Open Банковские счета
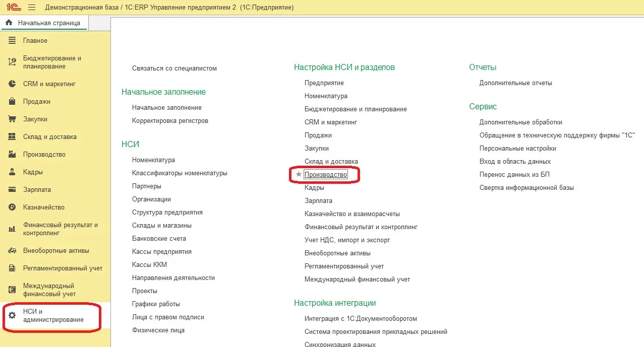The height and width of the screenshot is (347, 644). pos(159,238)
